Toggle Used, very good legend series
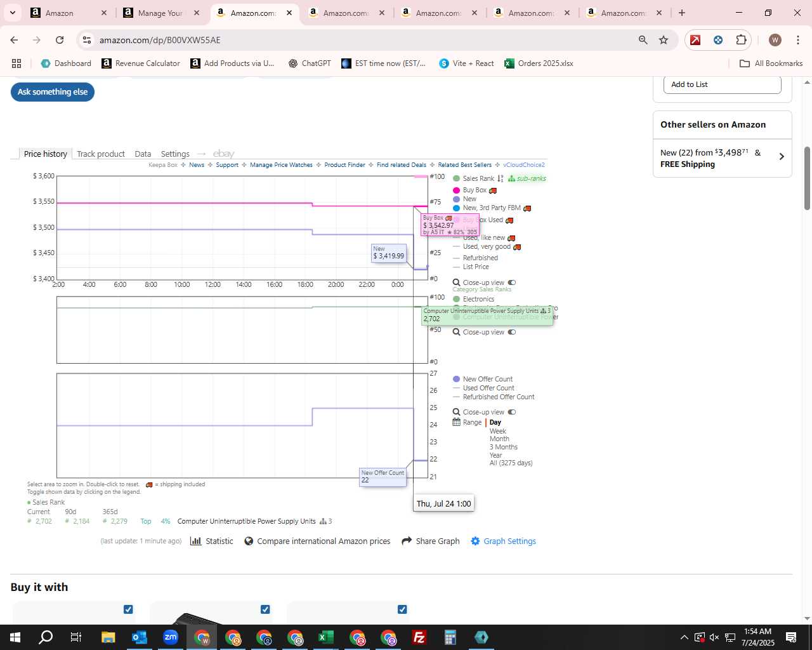Screen dimensions: 812x650 482,246
